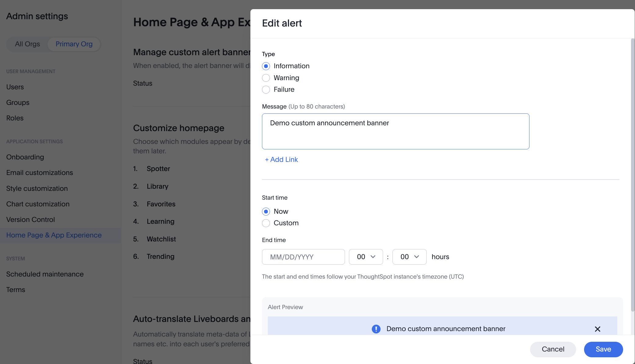Screen dimensions: 635x364
Task: Choose Custom start time
Action: pyautogui.click(x=266, y=223)
